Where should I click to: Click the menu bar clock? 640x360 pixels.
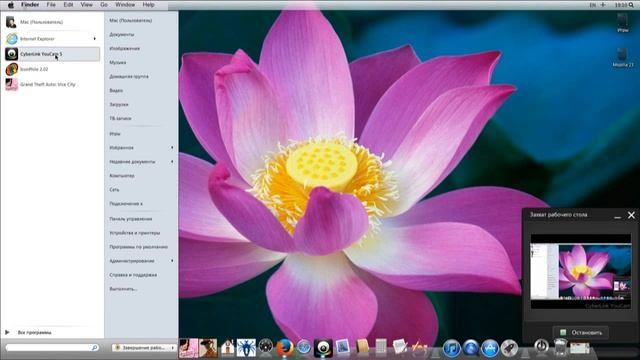620,5
